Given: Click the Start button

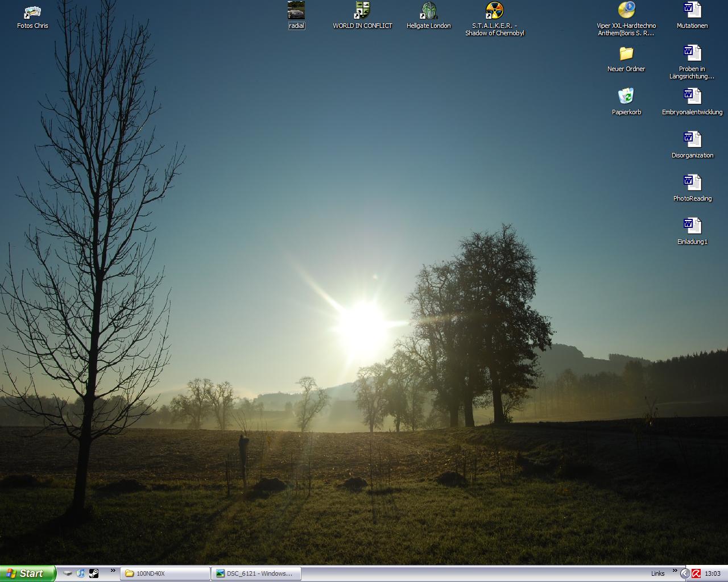Looking at the screenshot, I should (28, 573).
